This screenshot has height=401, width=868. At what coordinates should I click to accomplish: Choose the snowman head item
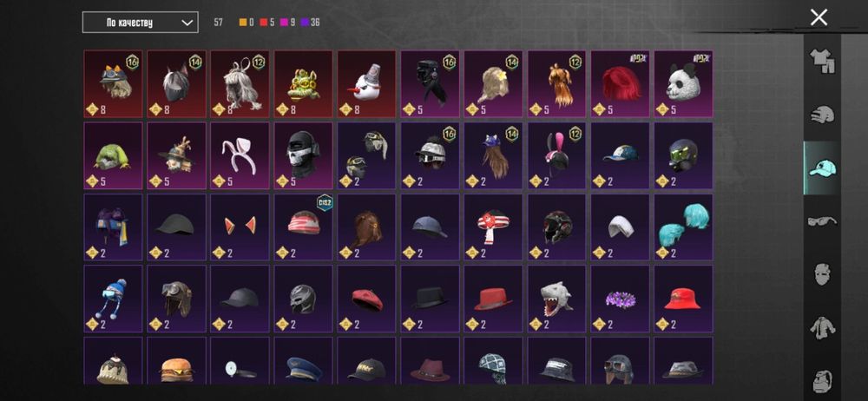tap(366, 84)
